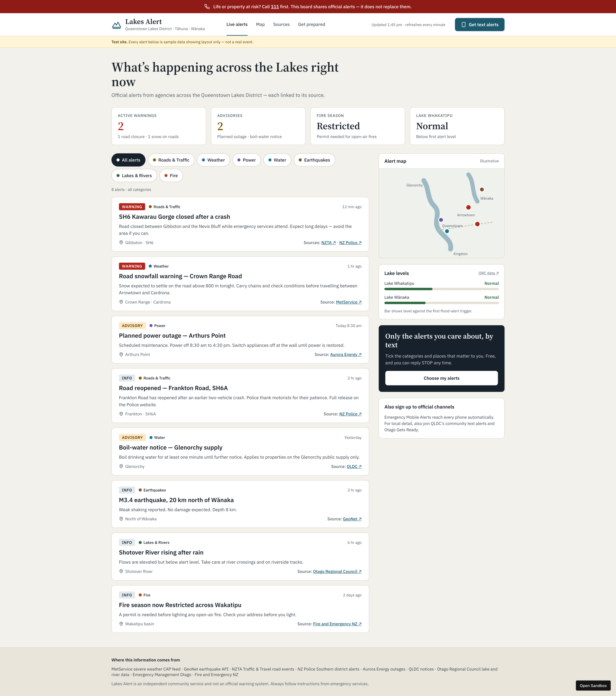This screenshot has height=696, width=616.
Task: Click the location pin icon beside Shotover River
Action: (121, 571)
